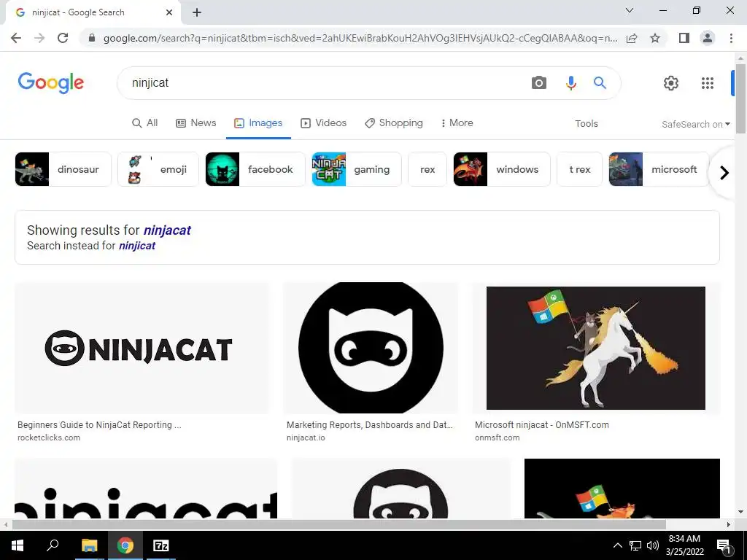The image size is (747, 560).
Task: Open 7-Zip from the taskbar
Action: point(161,545)
